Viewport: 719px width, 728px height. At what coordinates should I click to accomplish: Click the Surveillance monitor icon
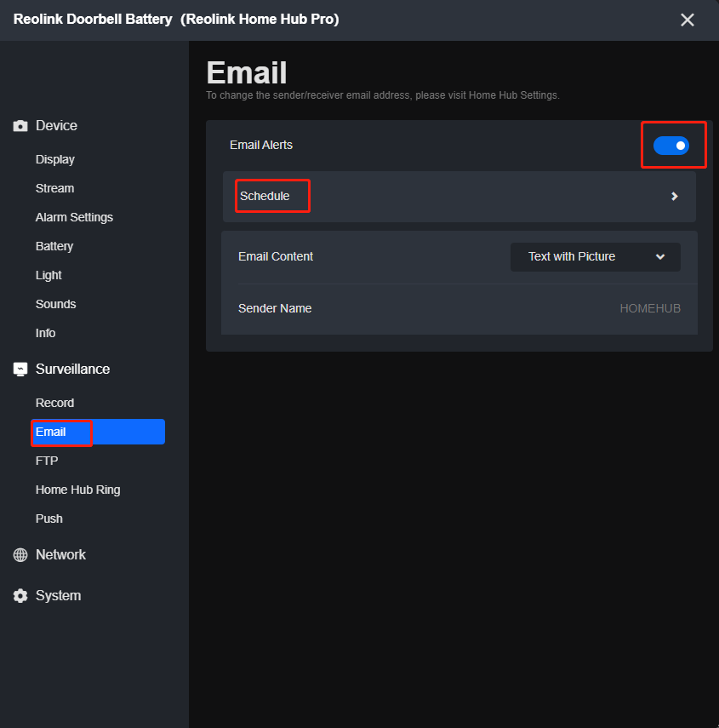pos(20,369)
